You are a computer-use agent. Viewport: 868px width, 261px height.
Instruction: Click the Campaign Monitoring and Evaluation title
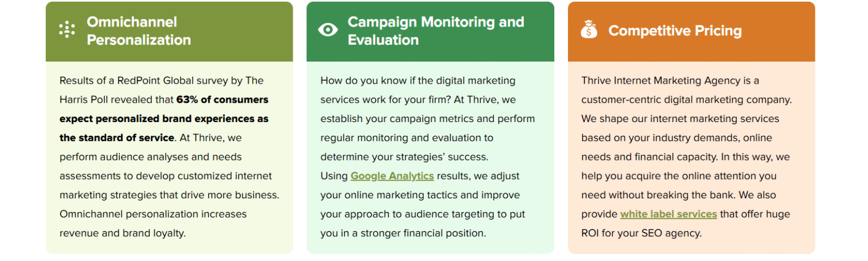436,31
